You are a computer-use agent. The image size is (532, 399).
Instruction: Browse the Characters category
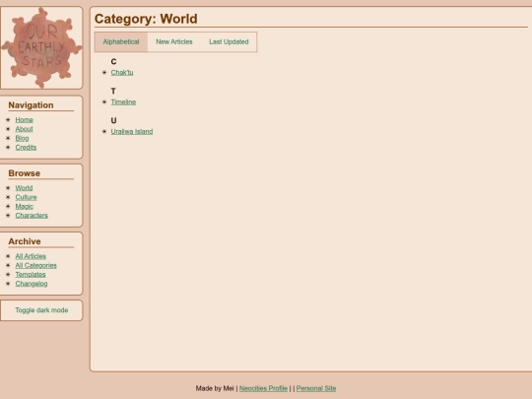coord(32,216)
